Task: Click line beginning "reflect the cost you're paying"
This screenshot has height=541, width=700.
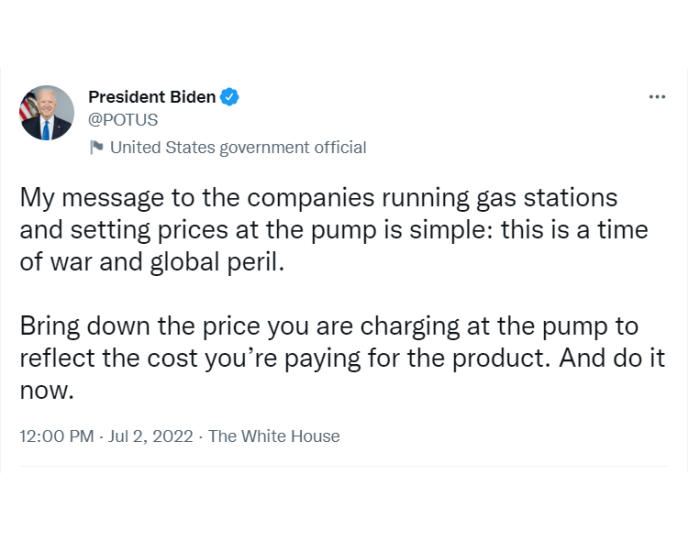Action: coord(342,358)
